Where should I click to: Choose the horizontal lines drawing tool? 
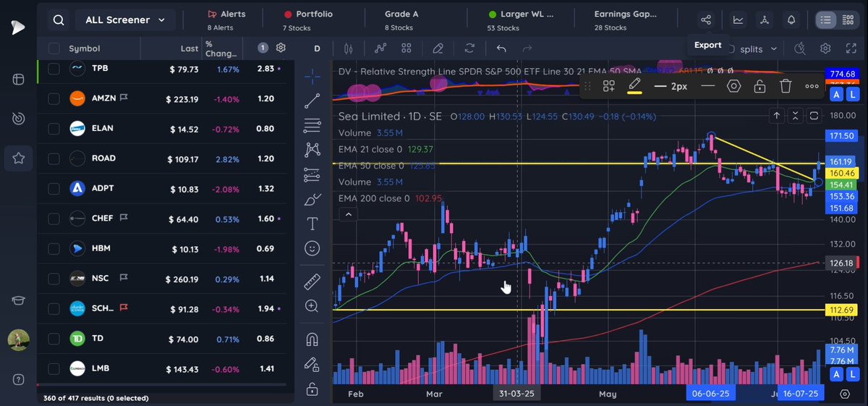[x=312, y=125]
